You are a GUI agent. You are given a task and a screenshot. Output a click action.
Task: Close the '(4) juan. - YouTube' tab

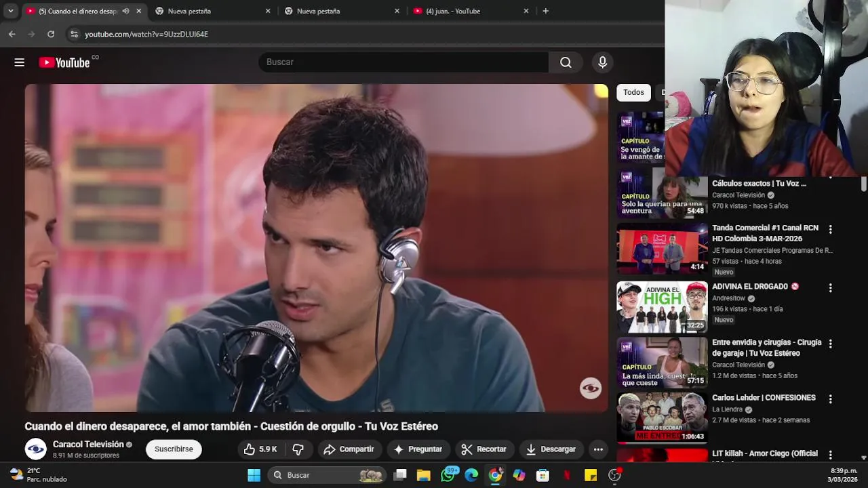point(526,11)
